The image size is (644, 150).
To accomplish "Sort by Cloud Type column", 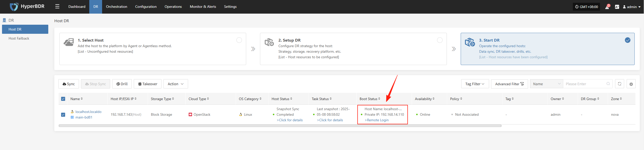I will pos(208,99).
